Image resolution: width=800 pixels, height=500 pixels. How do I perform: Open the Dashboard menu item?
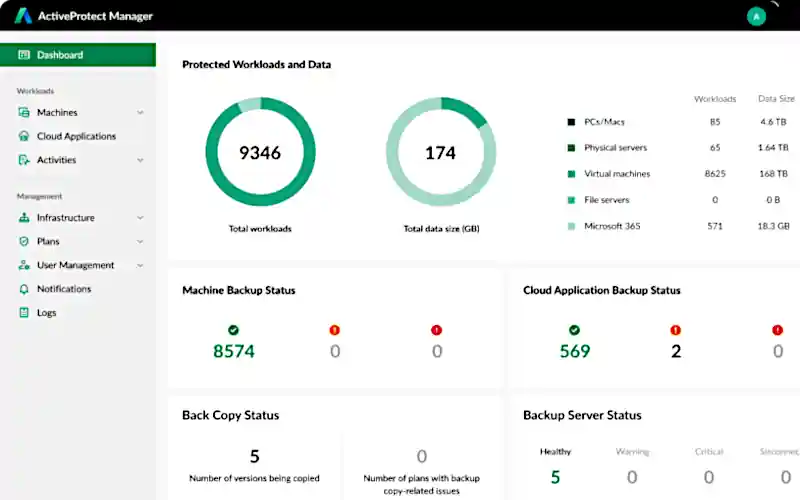tap(78, 55)
